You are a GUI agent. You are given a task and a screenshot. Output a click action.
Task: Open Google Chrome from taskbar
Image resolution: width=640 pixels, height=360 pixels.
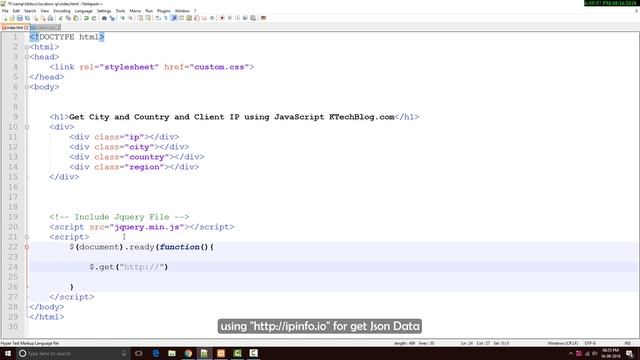188,353
